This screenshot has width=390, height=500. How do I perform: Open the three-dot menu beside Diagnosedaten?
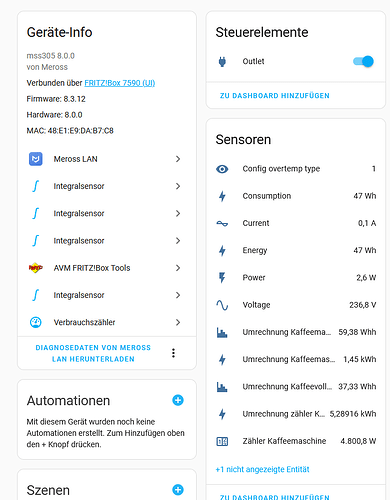pyautogui.click(x=173, y=353)
